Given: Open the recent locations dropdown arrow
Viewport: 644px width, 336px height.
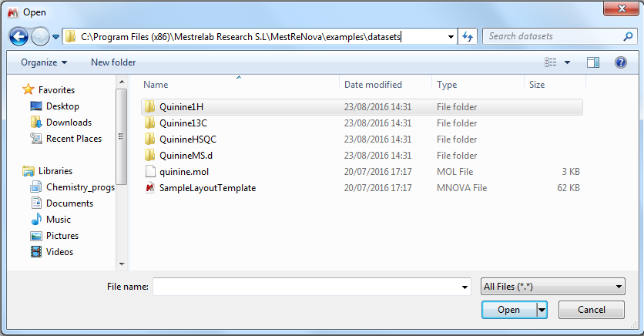Looking at the screenshot, I should [x=56, y=37].
